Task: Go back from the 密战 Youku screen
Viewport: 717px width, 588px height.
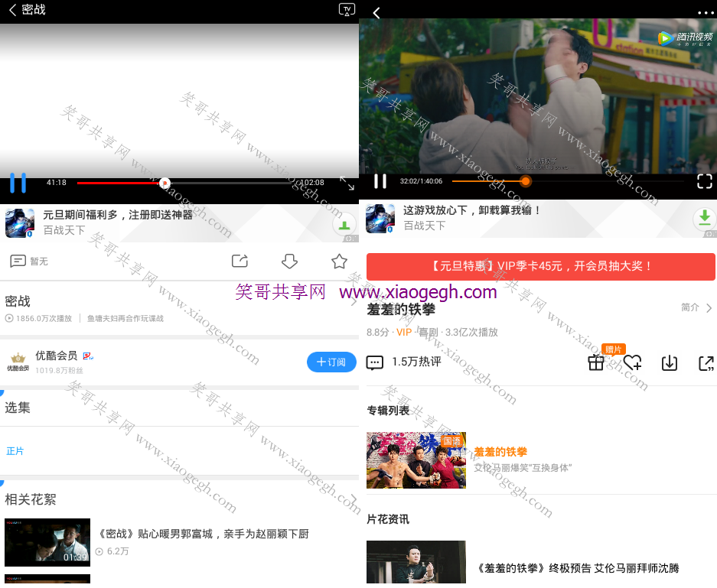Action: [12, 10]
